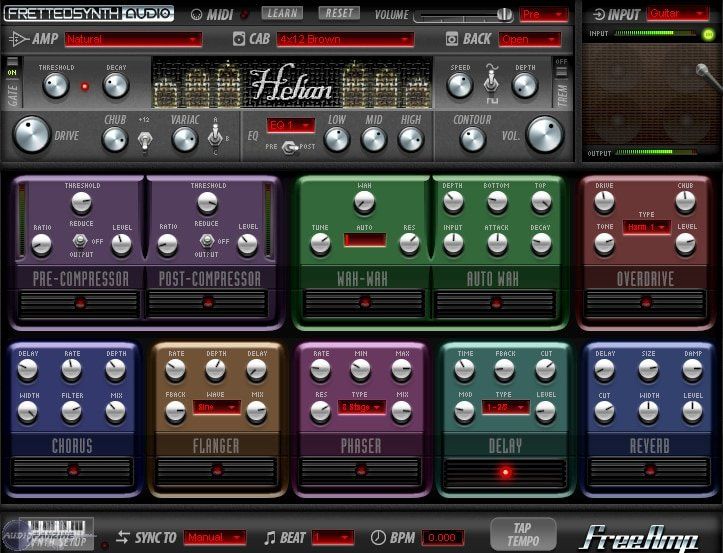
Task: Click the Reverb SIZE knob
Action: click(x=648, y=370)
